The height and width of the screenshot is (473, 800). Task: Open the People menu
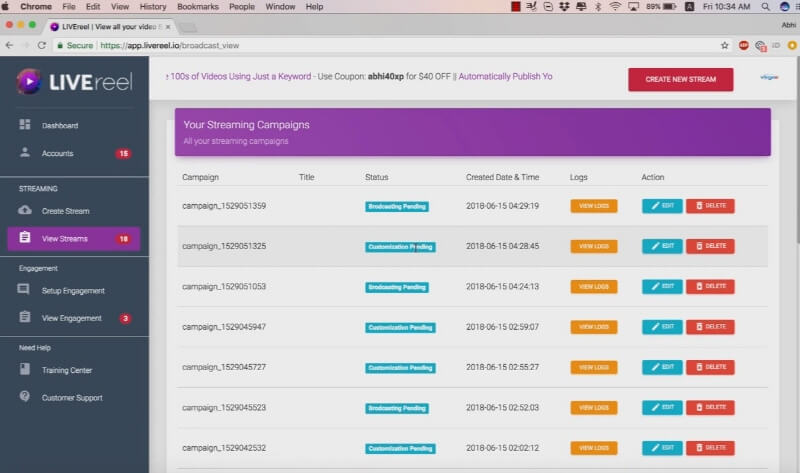coord(242,7)
